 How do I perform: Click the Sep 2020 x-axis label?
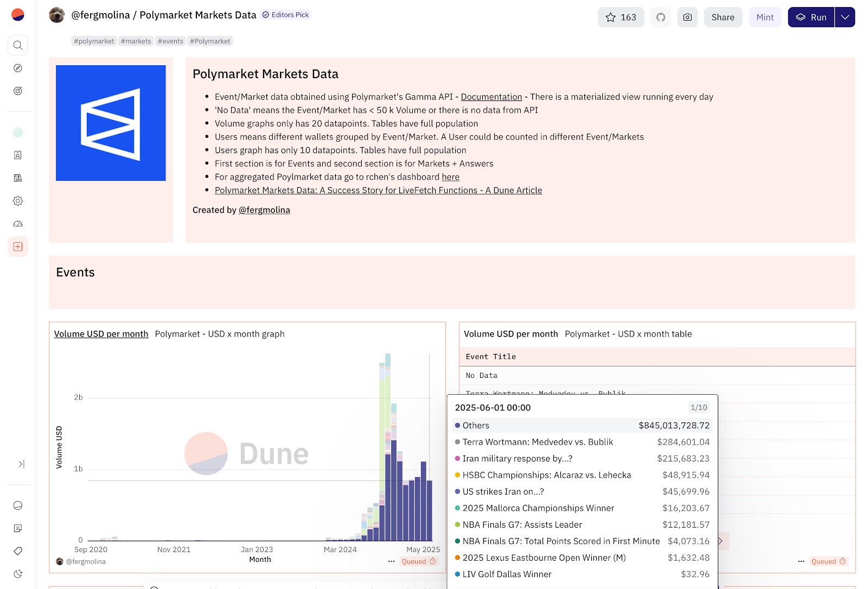91,549
